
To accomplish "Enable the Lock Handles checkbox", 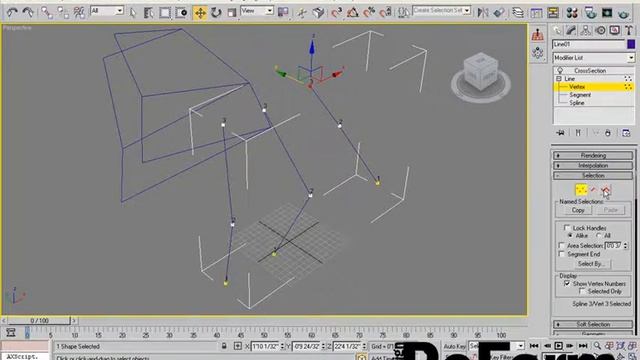I will (x=567, y=228).
